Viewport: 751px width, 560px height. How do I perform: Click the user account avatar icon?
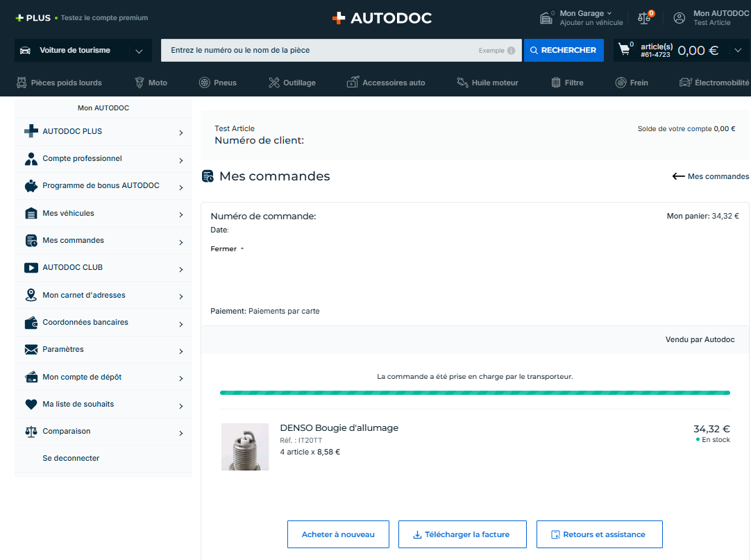pos(679,18)
